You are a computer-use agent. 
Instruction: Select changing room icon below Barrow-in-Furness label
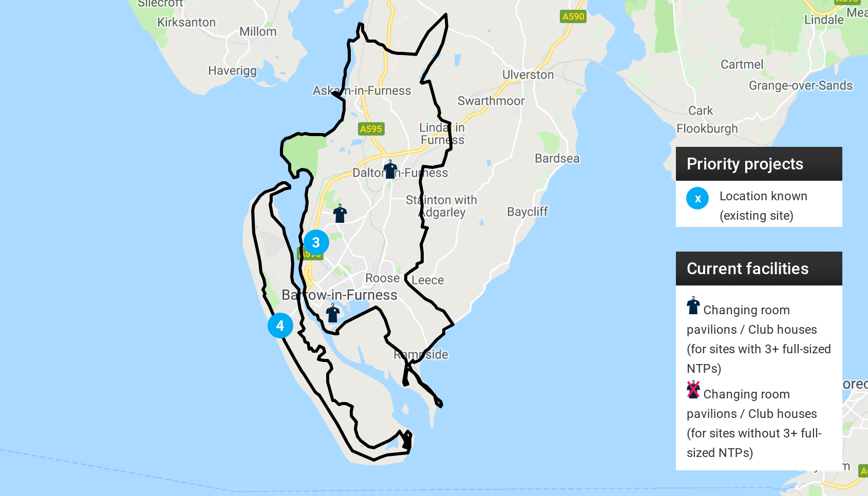point(333,313)
